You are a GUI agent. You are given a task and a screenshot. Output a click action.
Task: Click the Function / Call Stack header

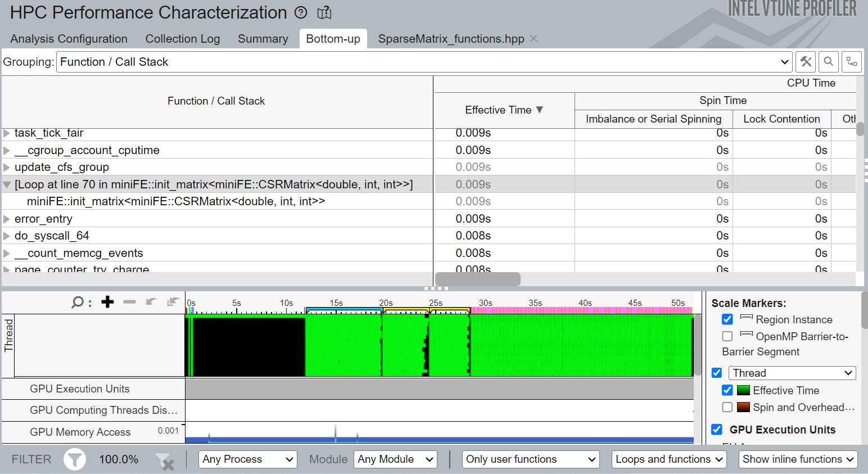[x=216, y=101]
